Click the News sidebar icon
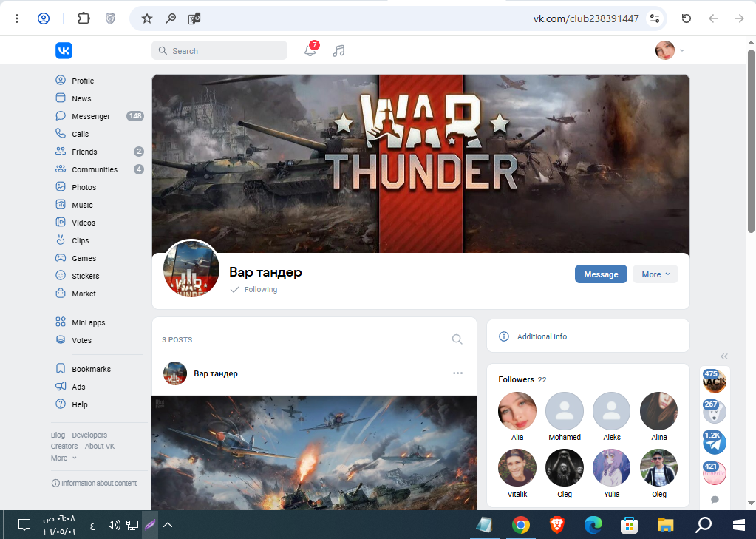Image resolution: width=756 pixels, height=539 pixels. pyautogui.click(x=61, y=98)
